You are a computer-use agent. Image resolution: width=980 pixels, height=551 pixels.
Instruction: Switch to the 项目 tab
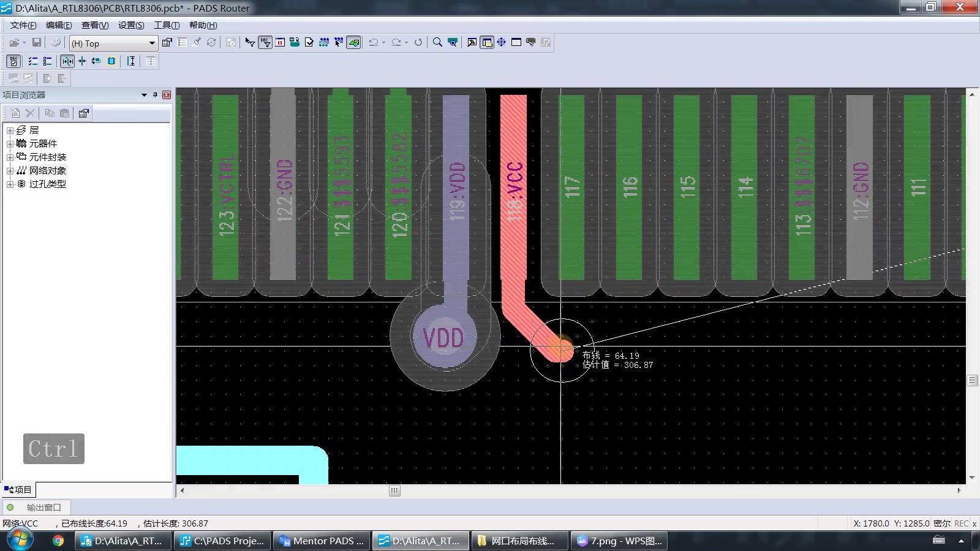(x=18, y=490)
